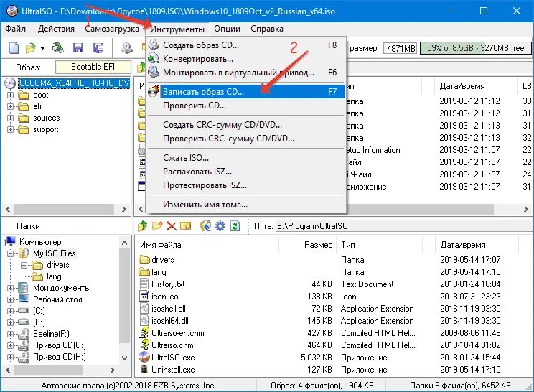This screenshot has height=392, width=534.
Task: Click the Bootable EFI image type button
Action: 93,67
